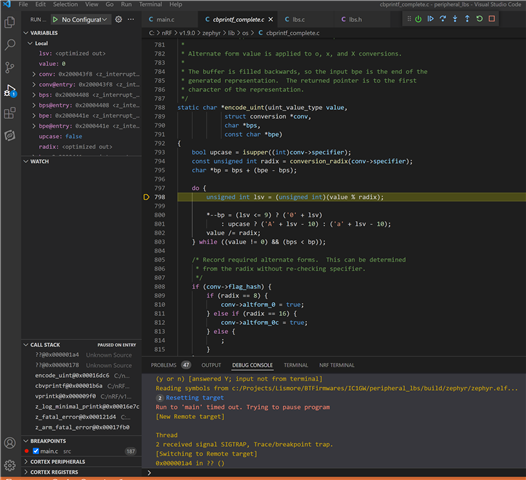Open the nRF Connect activity bar icon
The image size is (526, 480).
coord(10,136)
